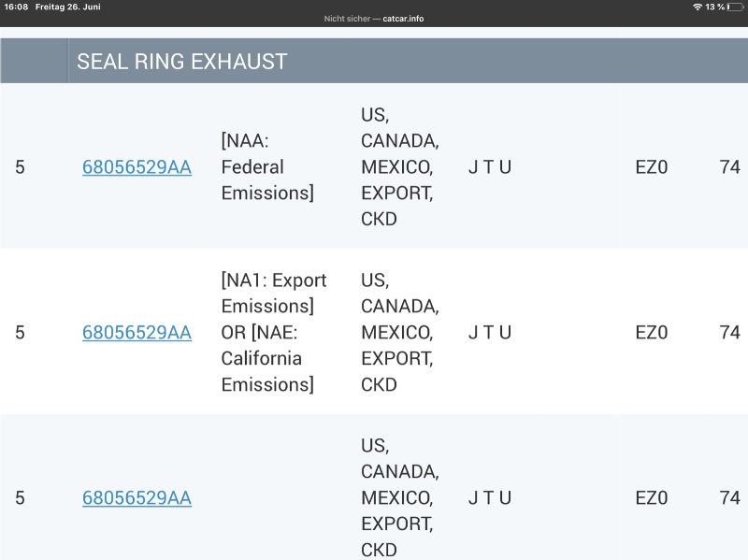Tap the 13 % battery percentage
The height and width of the screenshot is (560, 748).
click(714, 7)
